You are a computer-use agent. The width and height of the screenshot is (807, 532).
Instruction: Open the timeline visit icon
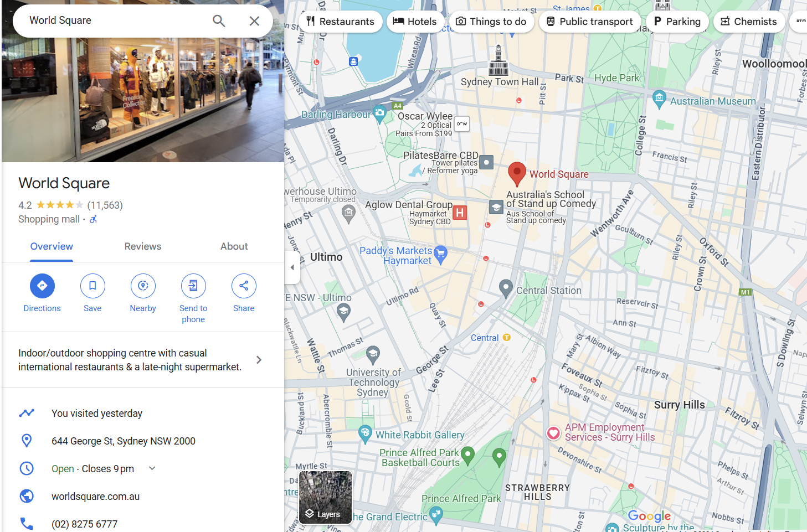point(27,413)
